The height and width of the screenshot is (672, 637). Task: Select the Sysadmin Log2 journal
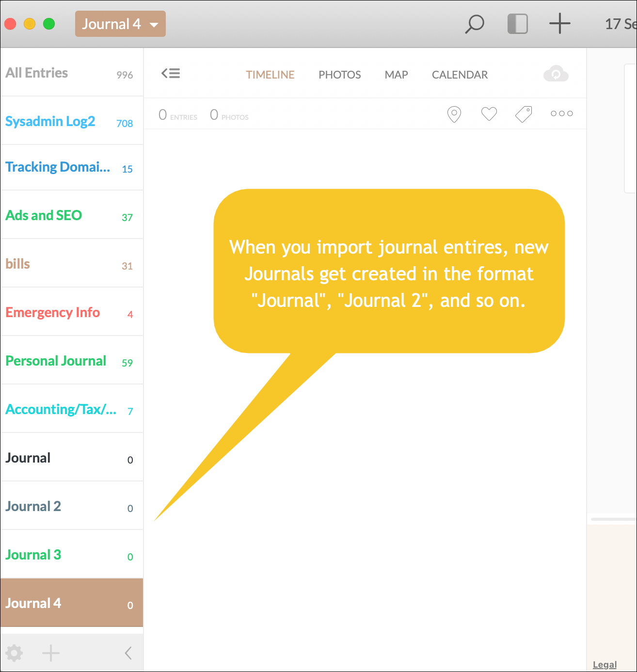click(x=50, y=121)
